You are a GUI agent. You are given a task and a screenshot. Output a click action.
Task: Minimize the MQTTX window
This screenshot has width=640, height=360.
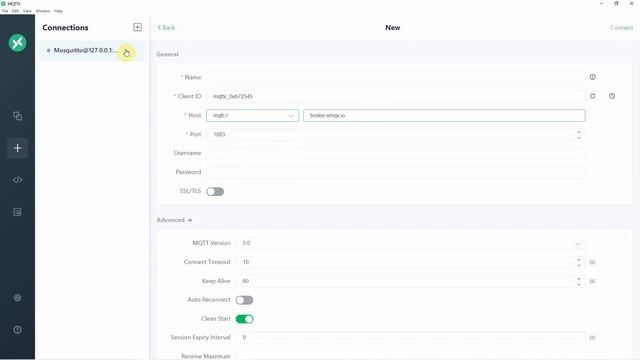(x=601, y=3)
